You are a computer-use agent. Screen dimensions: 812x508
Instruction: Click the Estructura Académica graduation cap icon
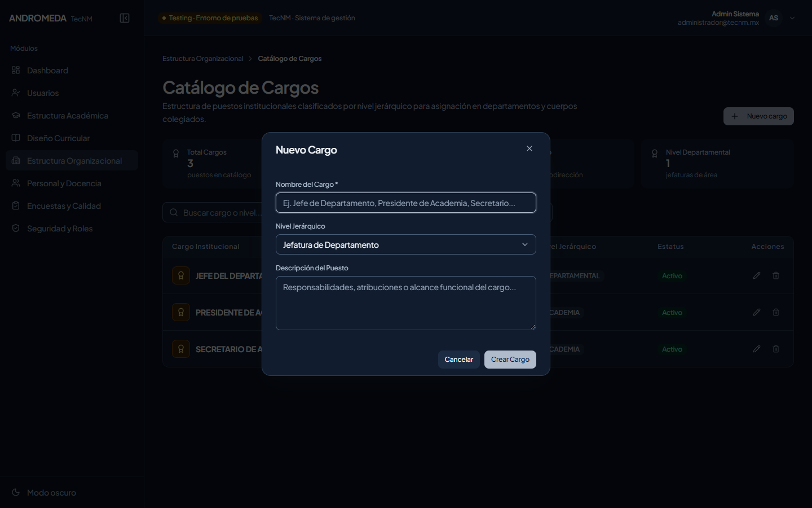point(16,115)
